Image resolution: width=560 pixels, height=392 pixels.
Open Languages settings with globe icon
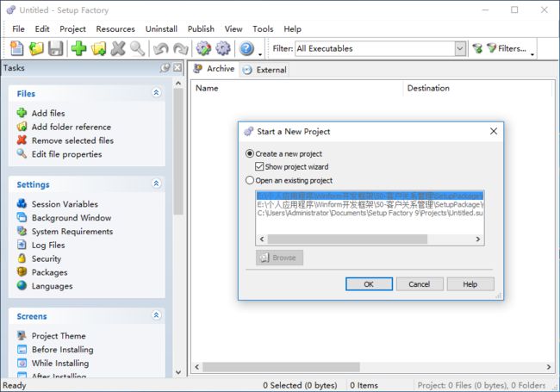pyautogui.click(x=45, y=286)
